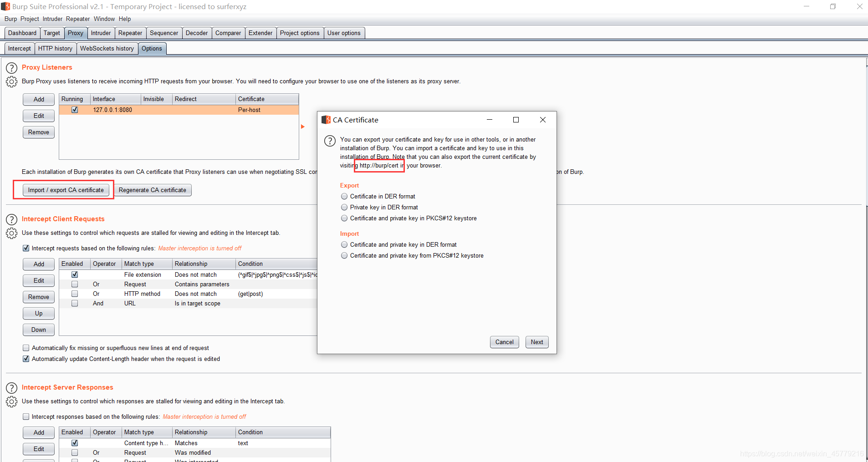The height and width of the screenshot is (462, 868).
Task: Open Intercept Client Requests help icon
Action: tap(11, 220)
